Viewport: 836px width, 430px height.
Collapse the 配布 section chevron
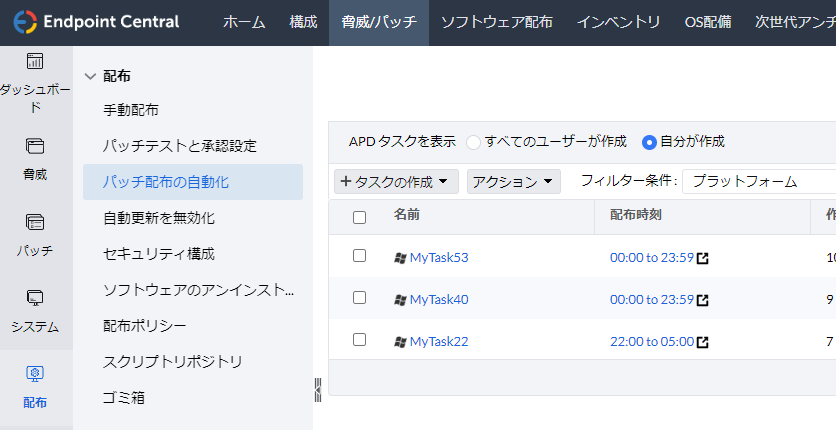[x=91, y=75]
